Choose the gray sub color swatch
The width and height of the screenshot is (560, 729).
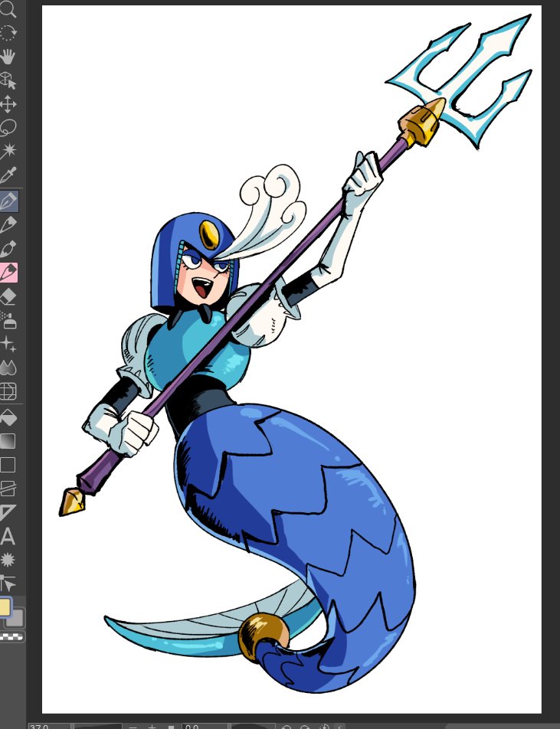[x=16, y=618]
